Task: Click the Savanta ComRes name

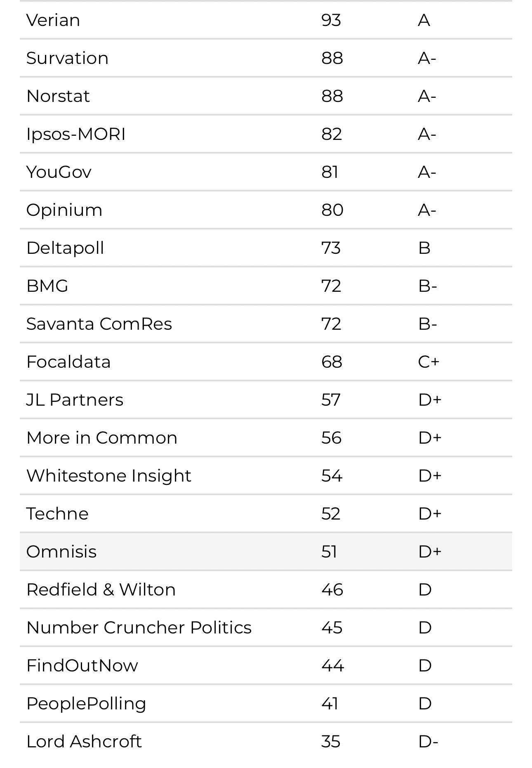Action: click(99, 324)
